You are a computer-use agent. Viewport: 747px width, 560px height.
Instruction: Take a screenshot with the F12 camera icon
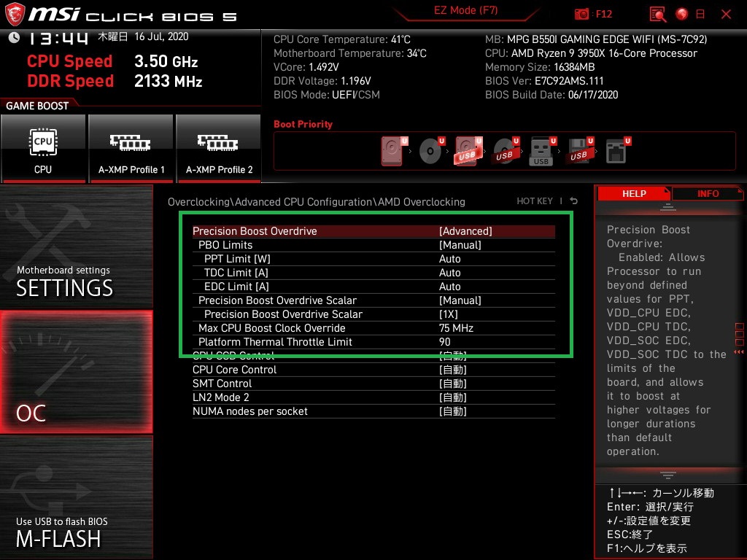tap(581, 15)
